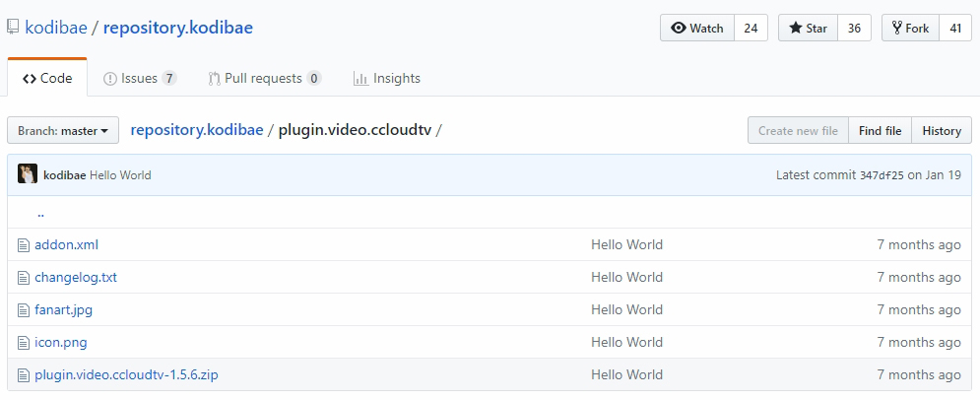Open the fanart.jpg file
The width and height of the screenshot is (980, 400).
coord(64,309)
